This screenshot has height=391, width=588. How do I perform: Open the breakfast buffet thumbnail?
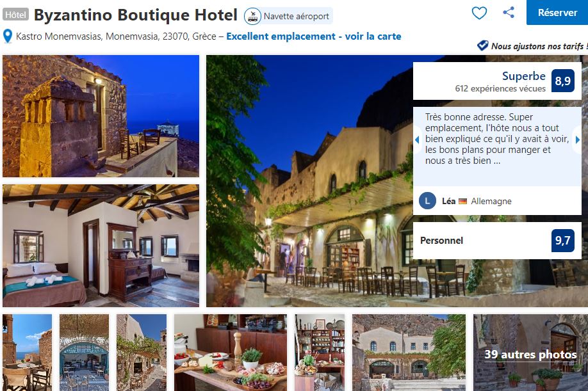tap(230, 353)
